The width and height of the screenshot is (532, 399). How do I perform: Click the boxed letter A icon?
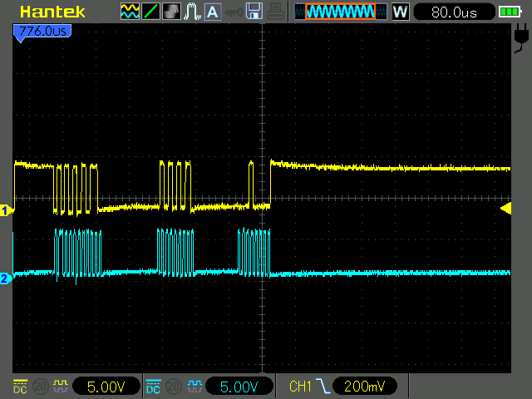point(213,12)
